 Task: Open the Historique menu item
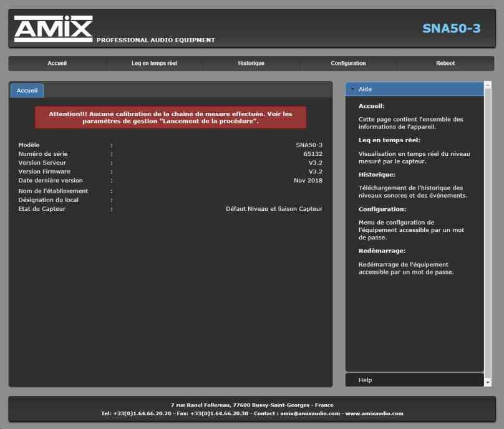[251, 64]
